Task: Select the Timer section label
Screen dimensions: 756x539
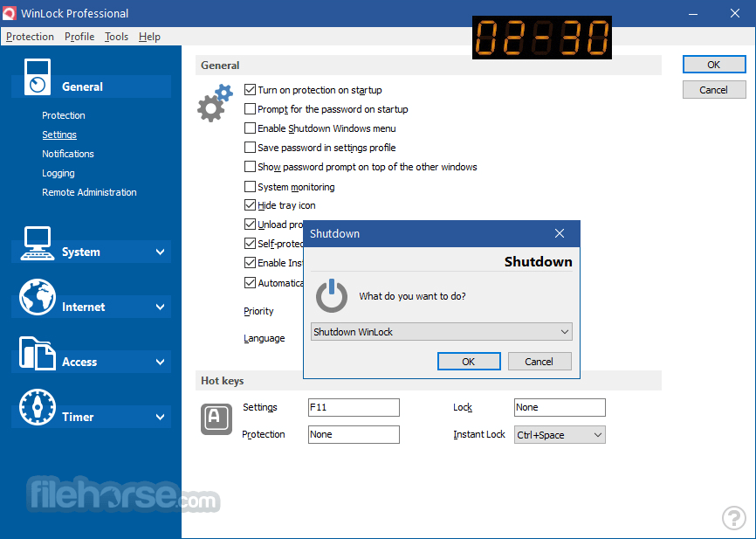Action: [x=78, y=417]
